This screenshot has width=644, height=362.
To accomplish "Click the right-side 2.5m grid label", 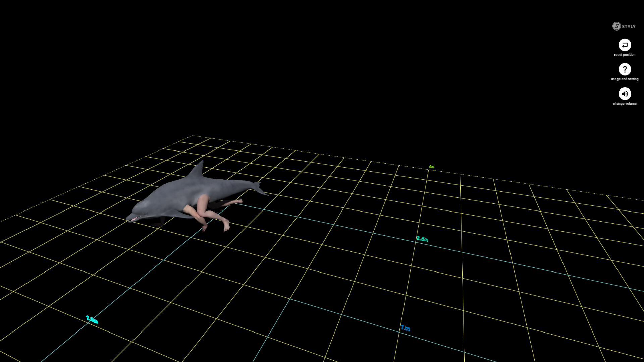I will click(422, 239).
